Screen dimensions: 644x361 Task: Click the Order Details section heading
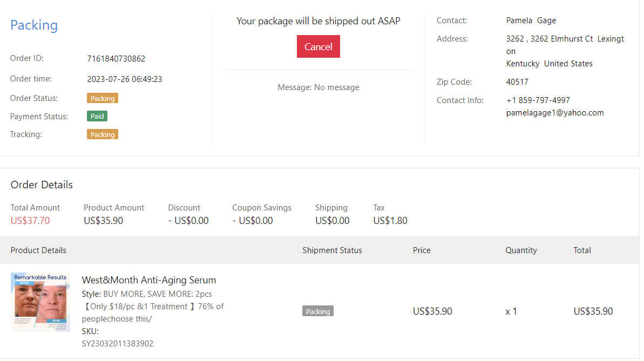42,185
